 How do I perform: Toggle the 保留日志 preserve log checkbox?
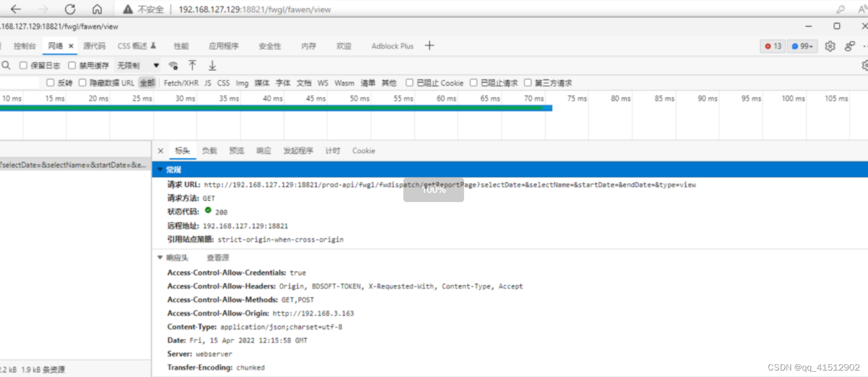click(x=23, y=66)
